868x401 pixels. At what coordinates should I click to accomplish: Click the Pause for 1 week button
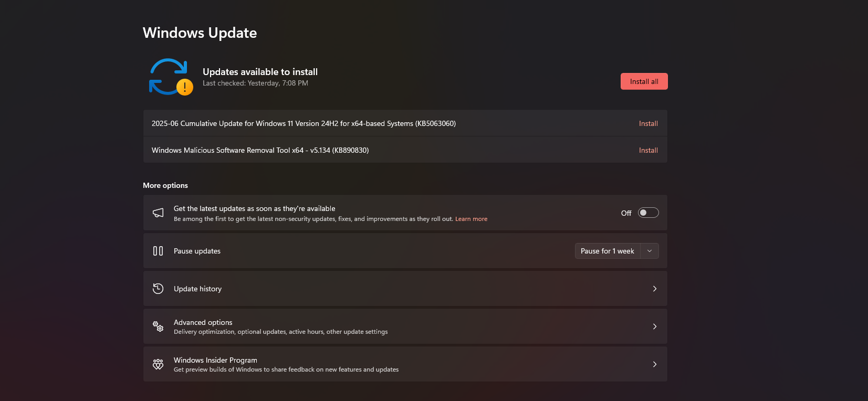tap(608, 251)
